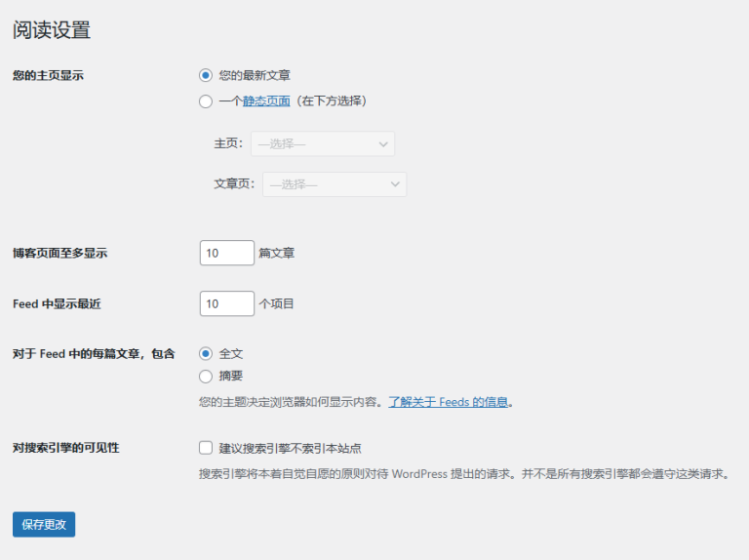Click the 博客页面至多显示 row label

(59, 253)
